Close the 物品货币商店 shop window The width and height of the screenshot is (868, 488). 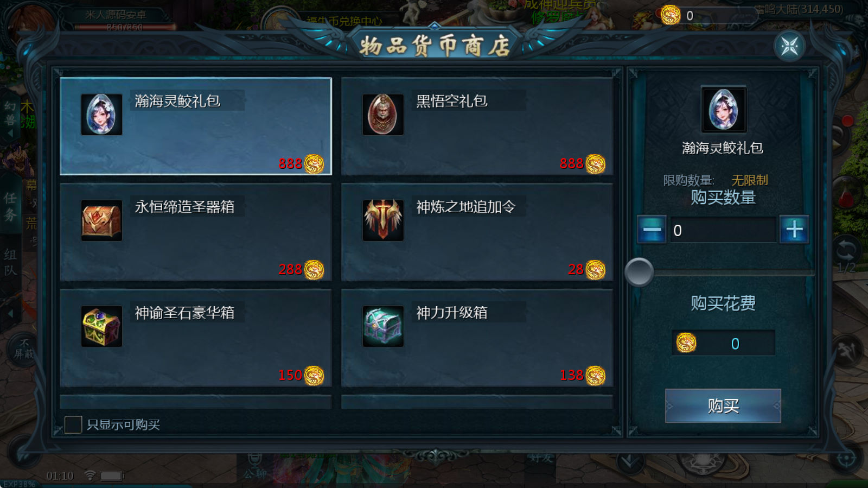[789, 46]
